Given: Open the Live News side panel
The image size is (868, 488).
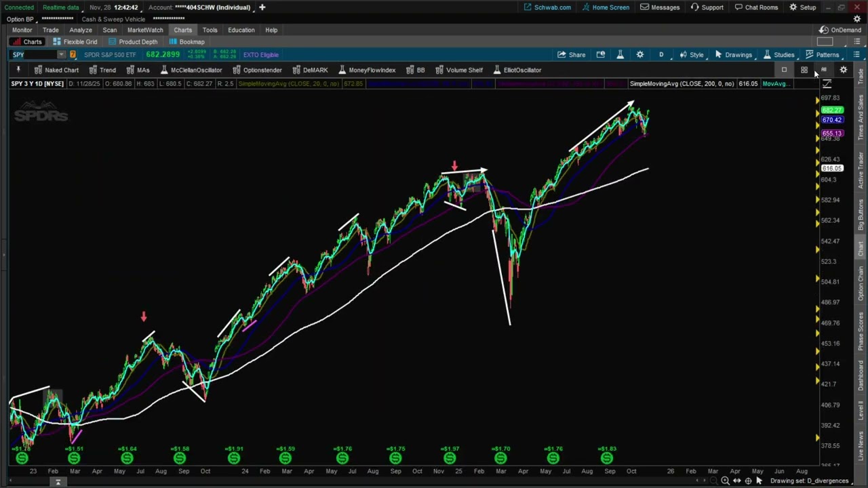Looking at the screenshot, I should click(x=861, y=445).
